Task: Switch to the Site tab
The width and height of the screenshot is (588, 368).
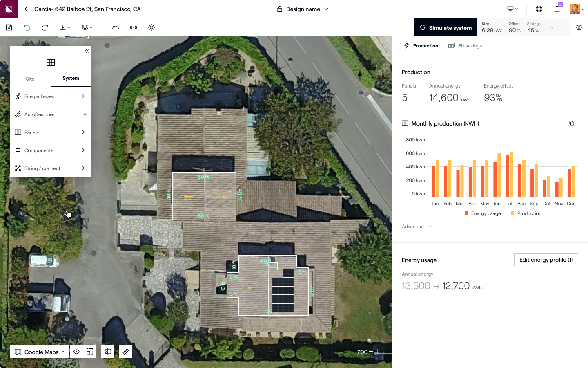Action: click(x=30, y=79)
